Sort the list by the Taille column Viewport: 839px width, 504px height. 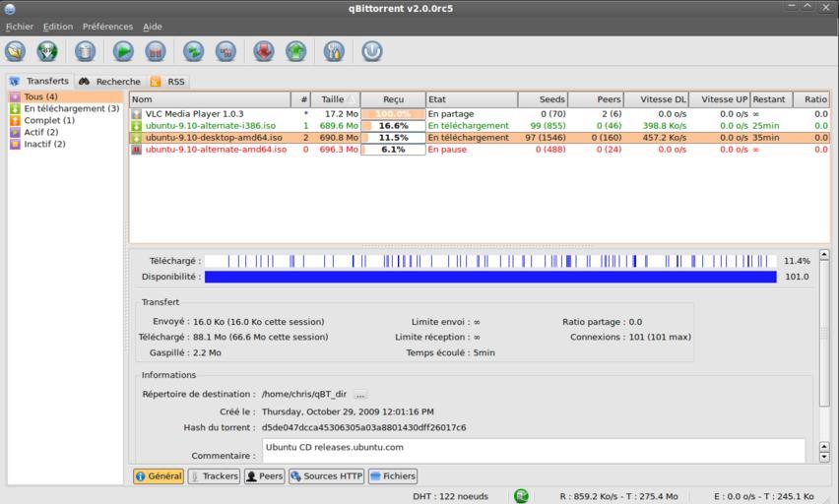tap(333, 99)
